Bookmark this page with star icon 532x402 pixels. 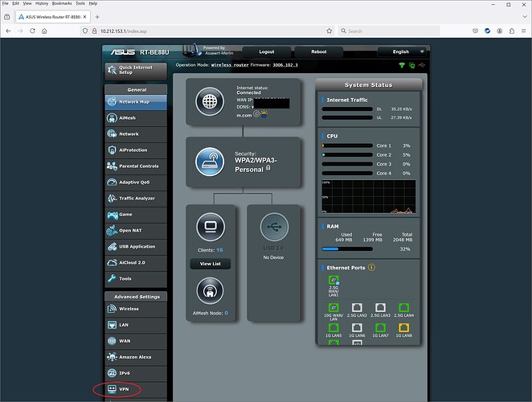(x=329, y=31)
